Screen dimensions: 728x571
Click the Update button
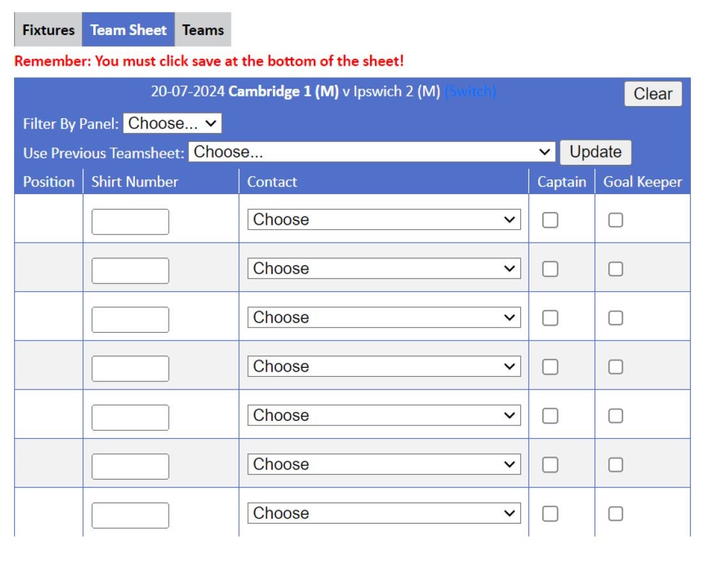[595, 152]
